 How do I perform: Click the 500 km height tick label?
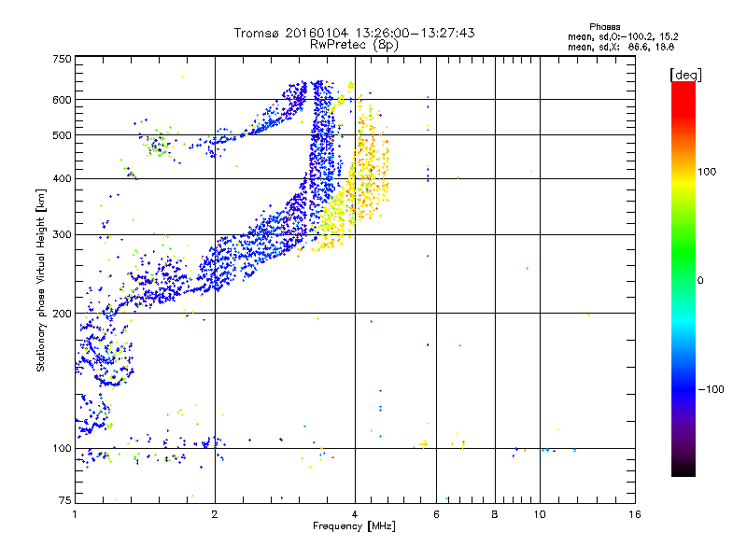(x=62, y=135)
